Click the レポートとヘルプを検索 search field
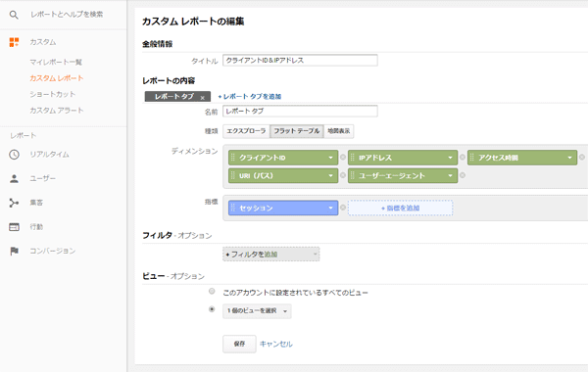The image size is (588, 372). tap(67, 15)
